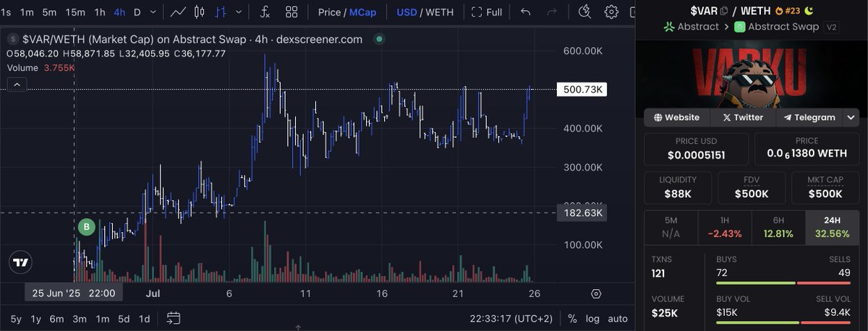Redo the last chart action
This screenshot has height=331, width=868.
[552, 12]
